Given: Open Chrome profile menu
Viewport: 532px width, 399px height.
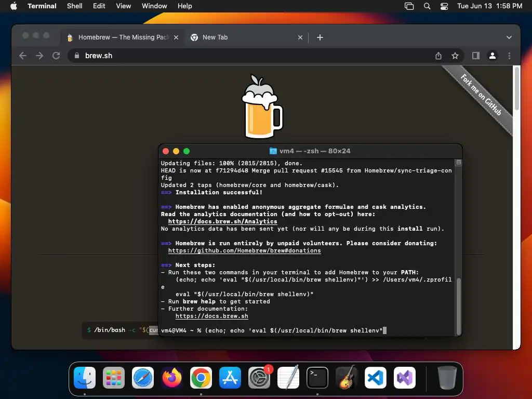Looking at the screenshot, I should pyautogui.click(x=493, y=56).
